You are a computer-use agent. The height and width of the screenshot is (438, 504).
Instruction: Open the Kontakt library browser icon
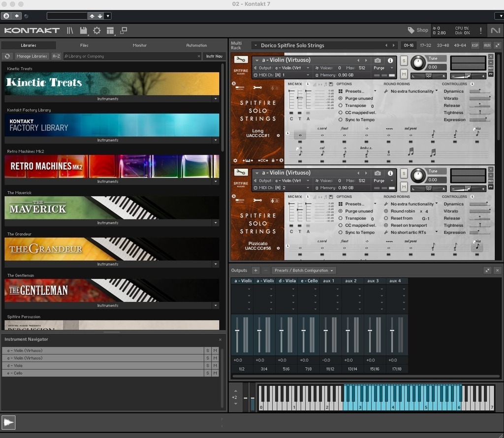pos(70,31)
